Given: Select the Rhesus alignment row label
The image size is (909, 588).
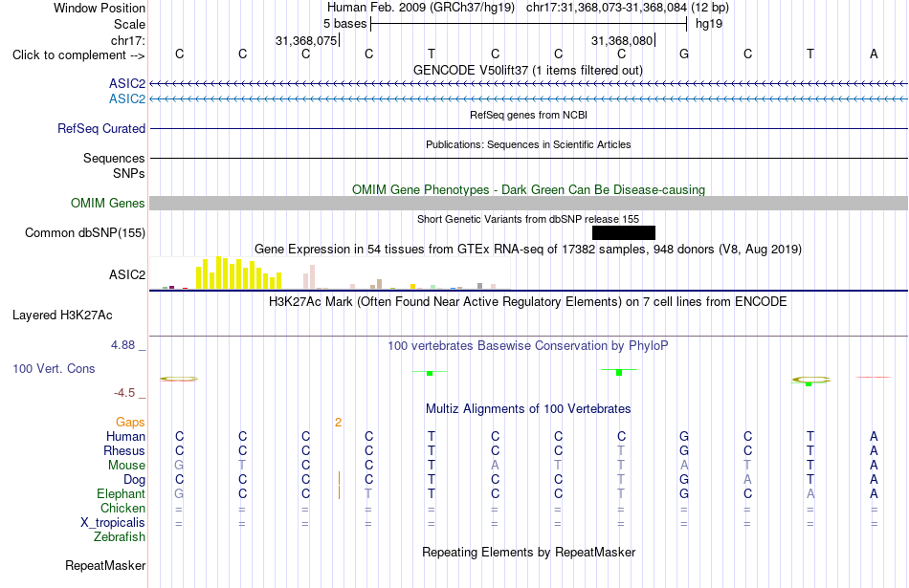Looking at the screenshot, I should (x=124, y=450).
